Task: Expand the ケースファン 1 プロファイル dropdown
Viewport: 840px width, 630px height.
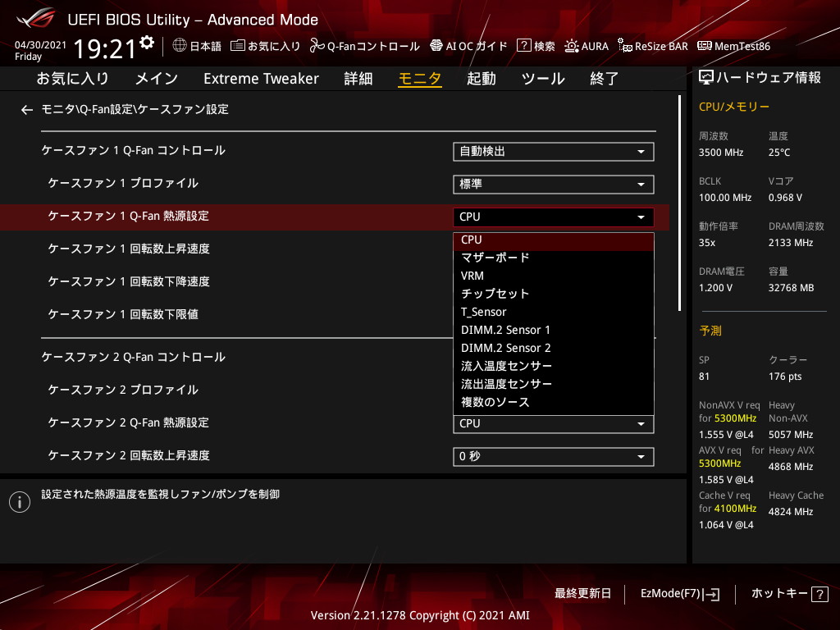Action: [x=554, y=185]
